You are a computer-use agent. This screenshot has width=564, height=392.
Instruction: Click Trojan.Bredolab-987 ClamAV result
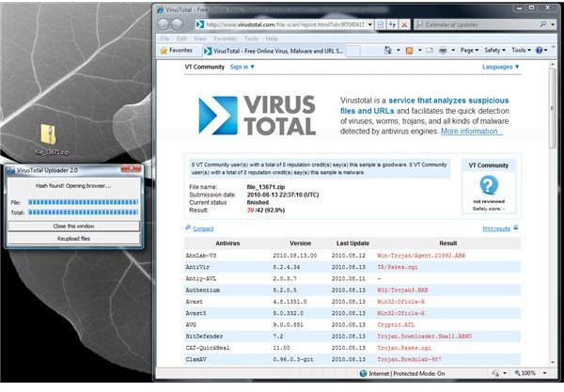click(409, 359)
